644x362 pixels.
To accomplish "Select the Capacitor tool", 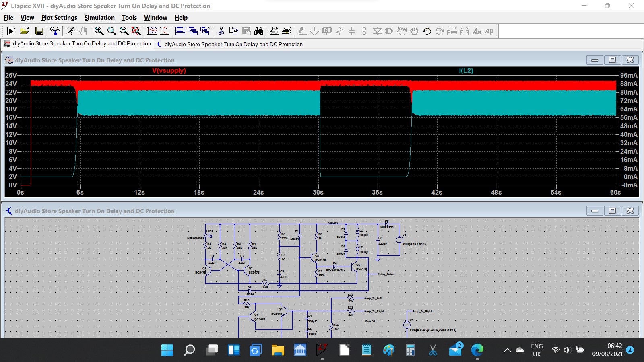I will (352, 31).
